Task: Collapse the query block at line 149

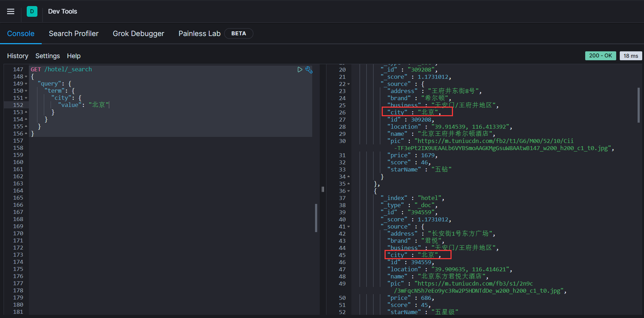Action: [x=26, y=84]
